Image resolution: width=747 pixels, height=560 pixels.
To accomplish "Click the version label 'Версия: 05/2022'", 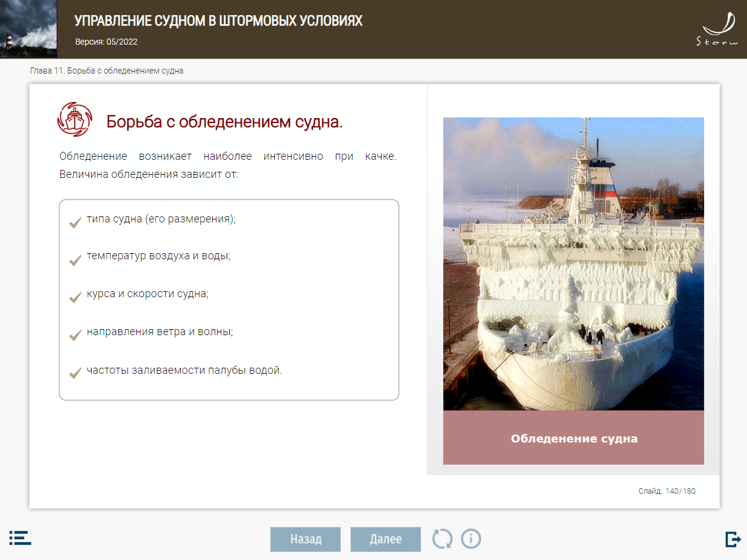I will point(106,42).
